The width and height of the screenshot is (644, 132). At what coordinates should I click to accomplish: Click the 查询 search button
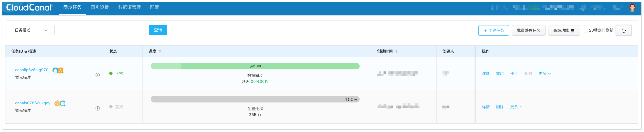pos(158,30)
